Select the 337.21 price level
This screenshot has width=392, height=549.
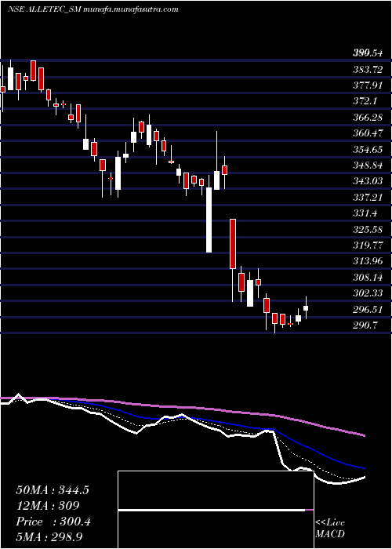368,198
